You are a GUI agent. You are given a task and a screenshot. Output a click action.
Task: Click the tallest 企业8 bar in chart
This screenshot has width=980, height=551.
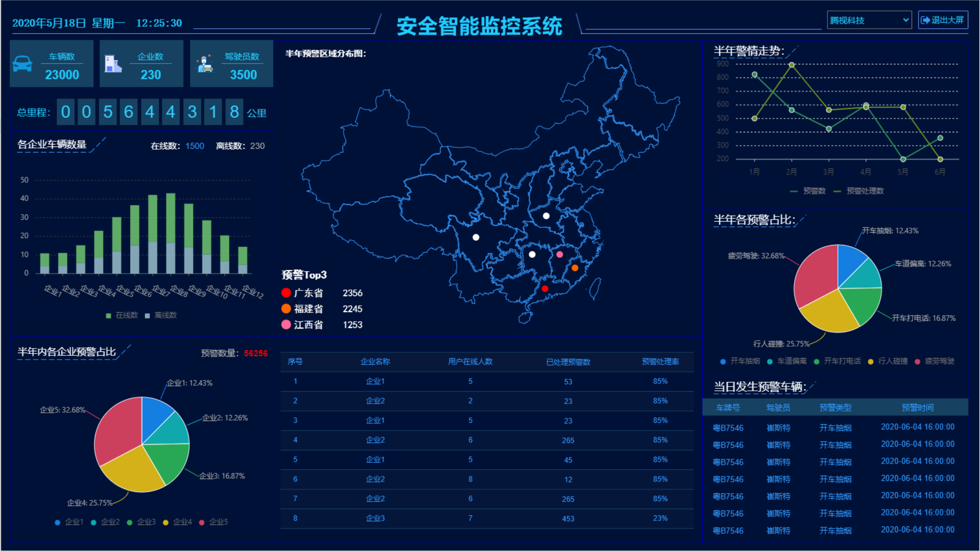(171, 228)
